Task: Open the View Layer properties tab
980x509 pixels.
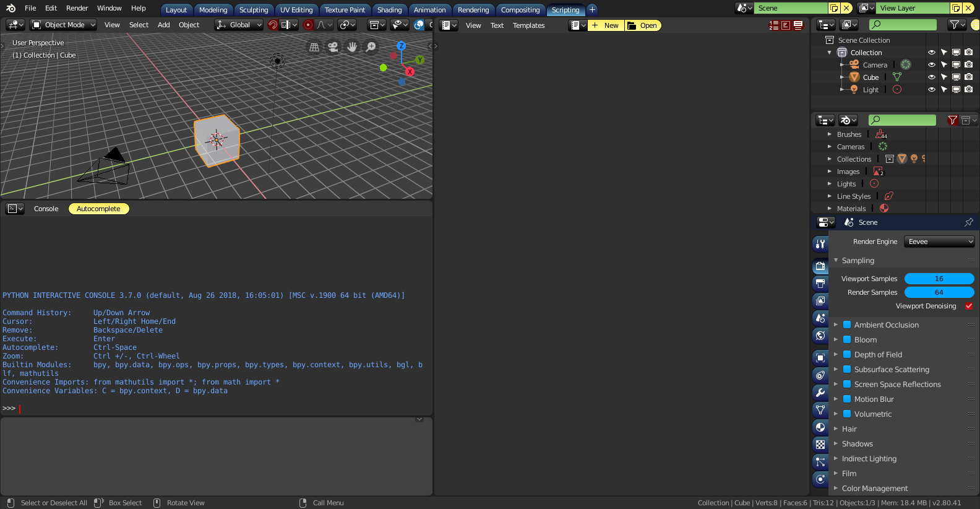Action: coord(820,301)
